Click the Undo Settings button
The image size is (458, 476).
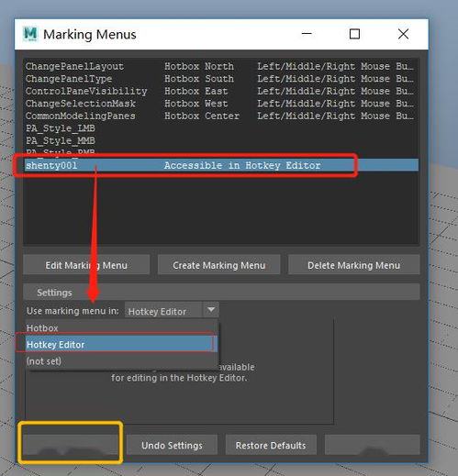(x=172, y=445)
